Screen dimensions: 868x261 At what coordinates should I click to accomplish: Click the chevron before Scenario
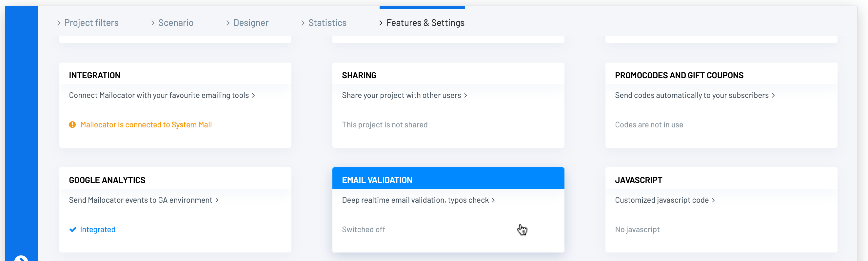coord(153,23)
